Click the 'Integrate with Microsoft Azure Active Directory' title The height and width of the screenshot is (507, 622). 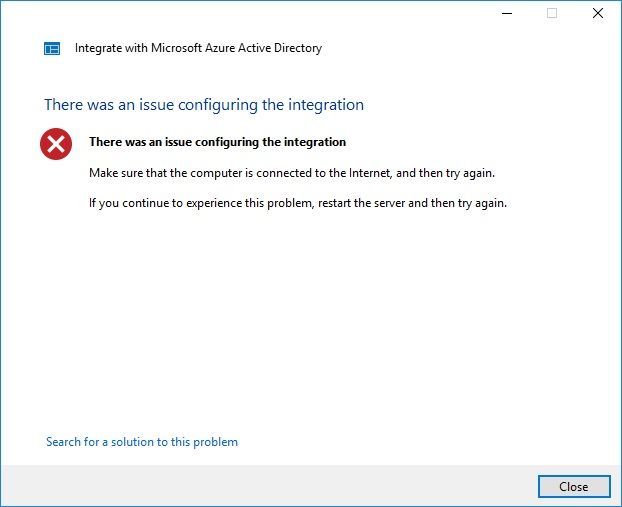coord(198,48)
